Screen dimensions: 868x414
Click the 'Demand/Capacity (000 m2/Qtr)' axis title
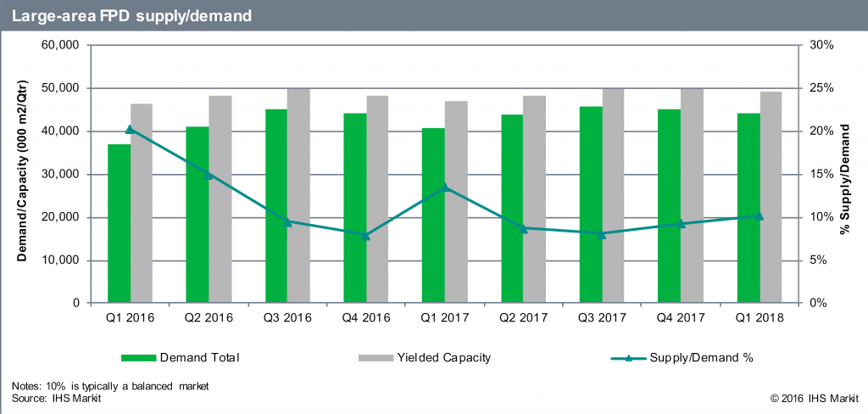point(21,173)
